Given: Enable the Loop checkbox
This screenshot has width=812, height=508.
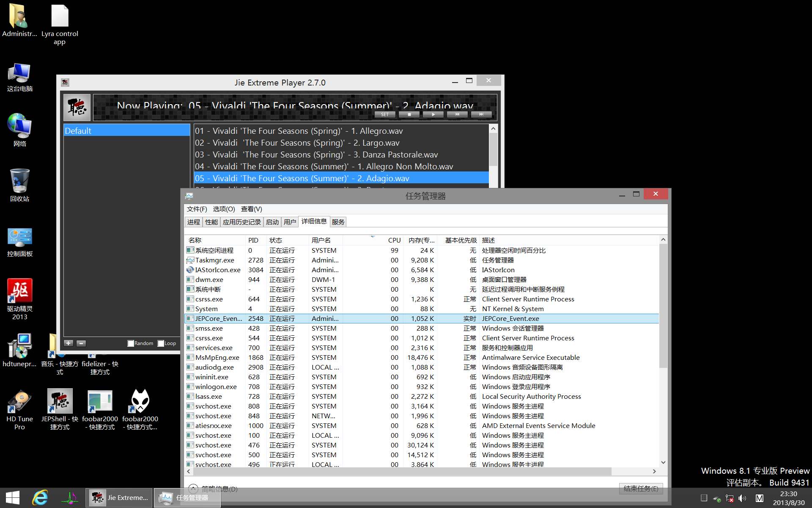Looking at the screenshot, I should point(161,343).
